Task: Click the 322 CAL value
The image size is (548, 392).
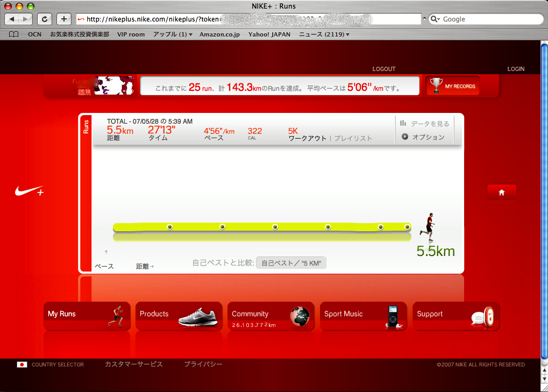Action: click(x=254, y=131)
